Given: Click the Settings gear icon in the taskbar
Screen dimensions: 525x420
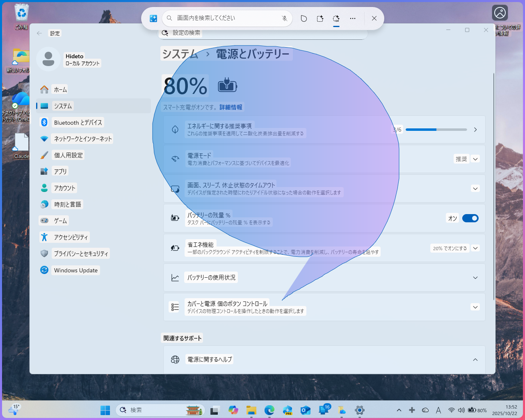Looking at the screenshot, I should coord(360,410).
